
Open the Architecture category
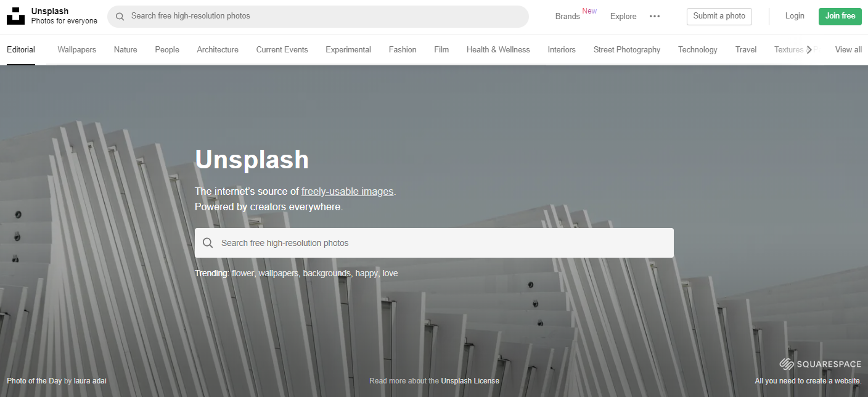[218, 50]
